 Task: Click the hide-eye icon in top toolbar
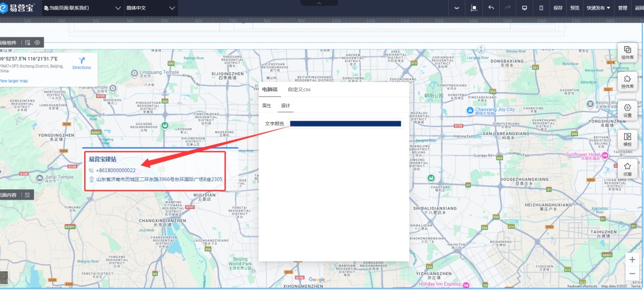(x=457, y=8)
